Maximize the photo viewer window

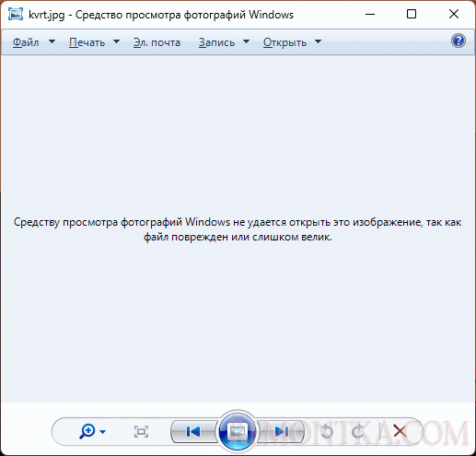(x=412, y=14)
